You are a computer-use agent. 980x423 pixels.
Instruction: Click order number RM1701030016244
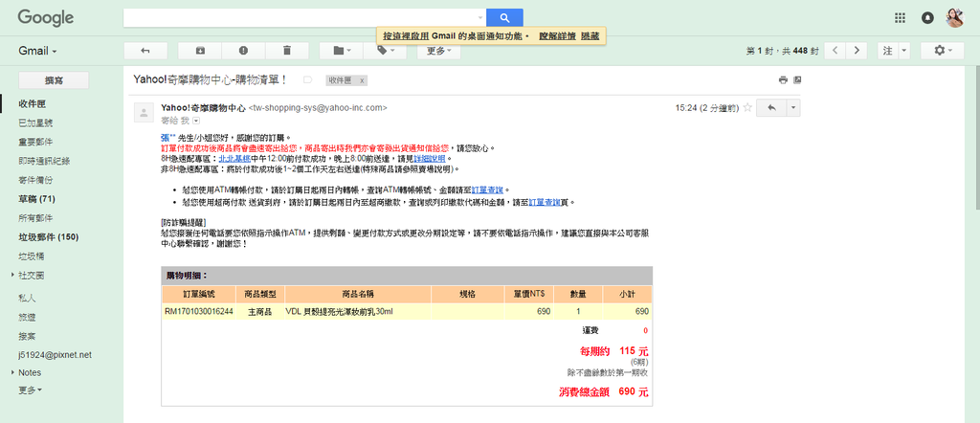199,311
